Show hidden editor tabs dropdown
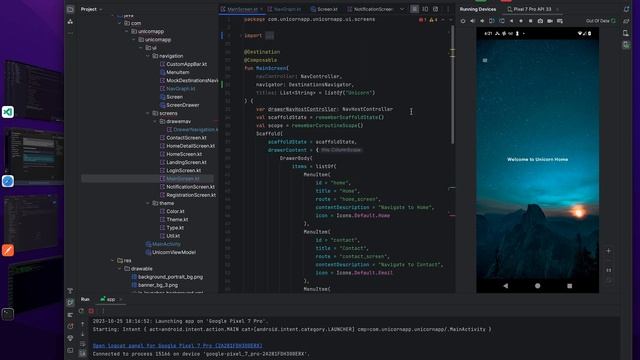This screenshot has height=360, width=640. tap(402, 9)
